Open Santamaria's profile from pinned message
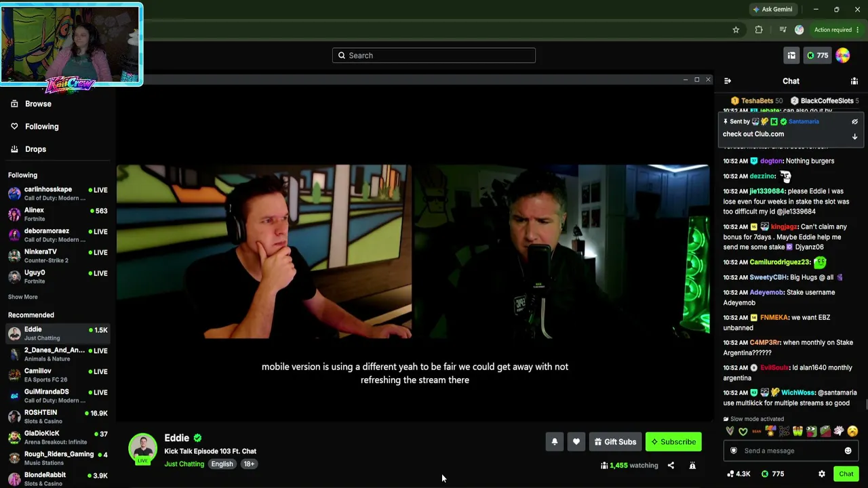This screenshot has width=868, height=488. (804, 122)
